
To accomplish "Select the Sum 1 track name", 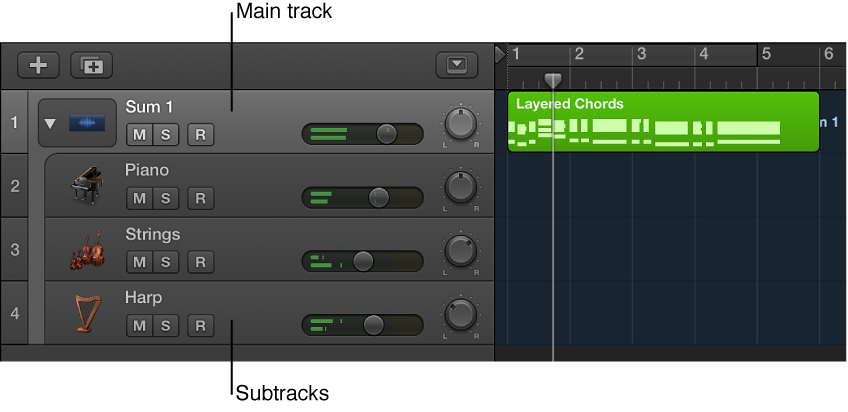I will tap(149, 107).
